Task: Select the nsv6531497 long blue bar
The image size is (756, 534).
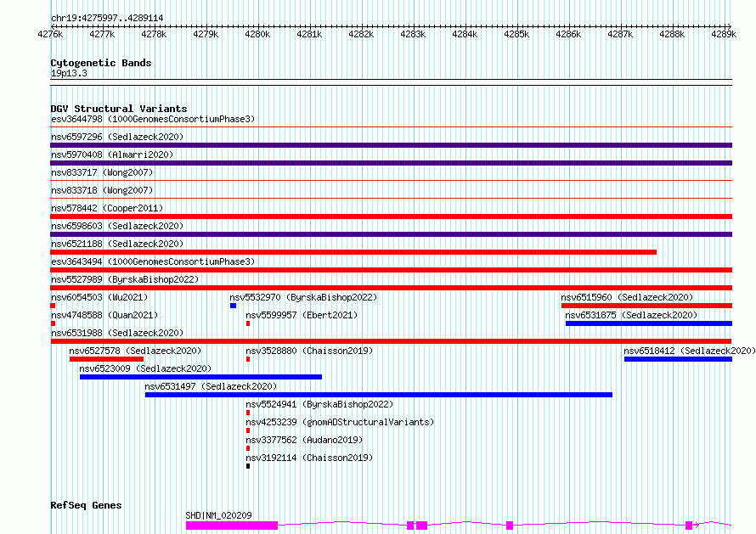Action: [379, 395]
